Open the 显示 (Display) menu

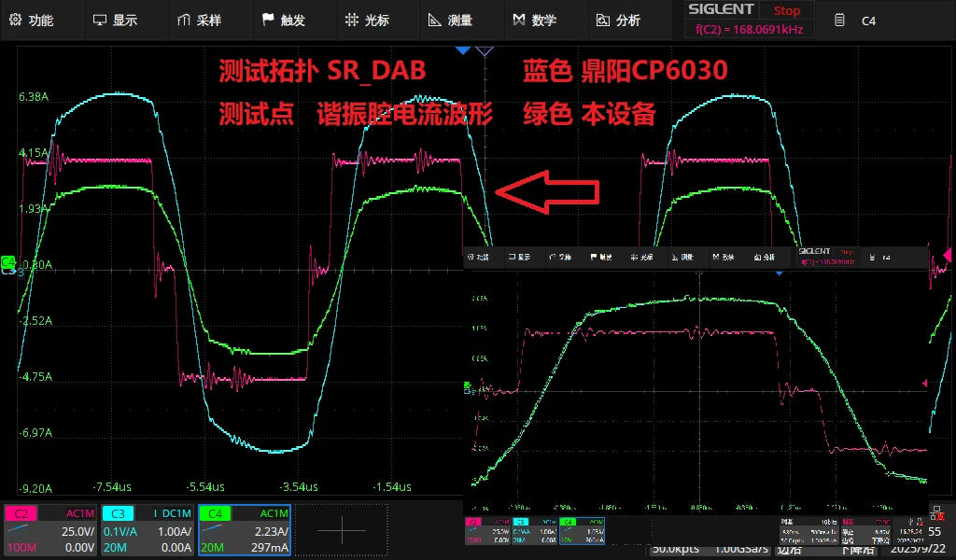(115, 21)
